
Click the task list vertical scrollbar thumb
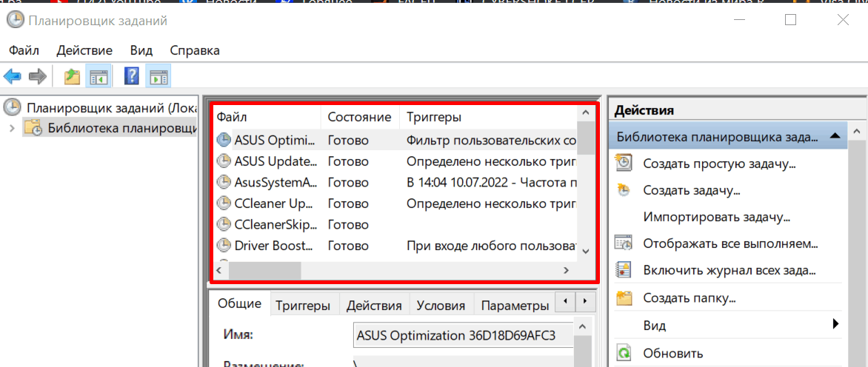pos(586,138)
